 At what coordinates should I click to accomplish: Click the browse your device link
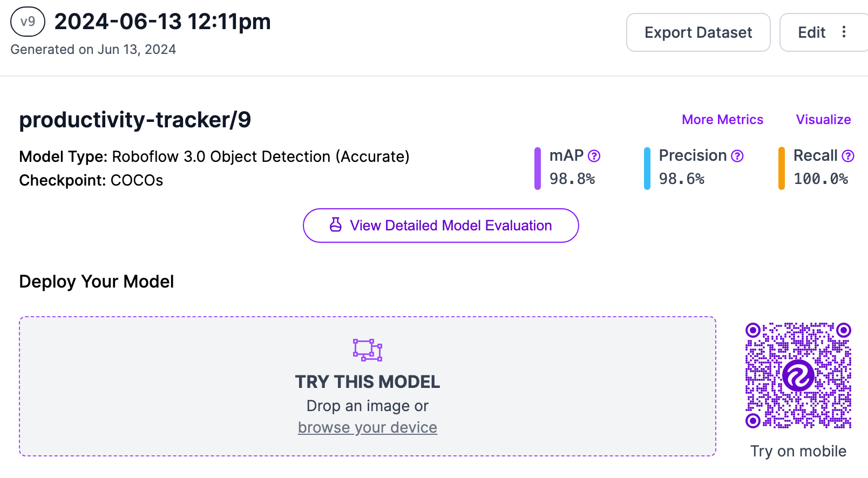367,427
